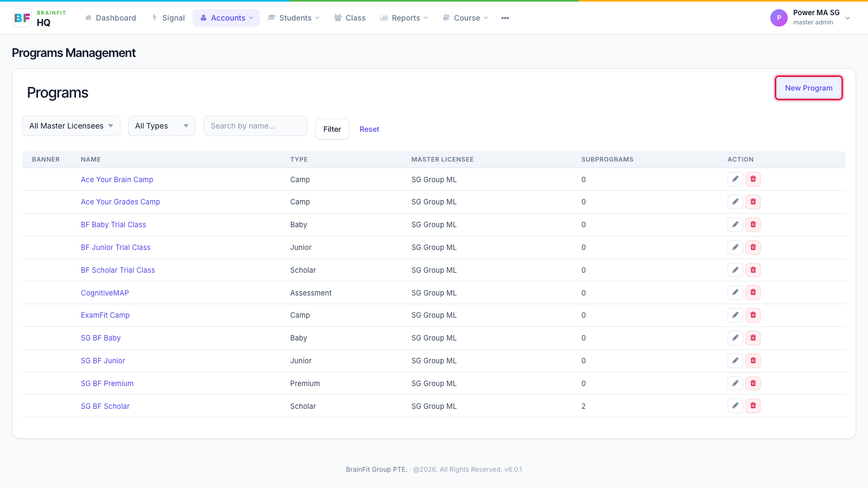This screenshot has width=868, height=488.
Task: Focus the Search by name field
Action: 256,126
